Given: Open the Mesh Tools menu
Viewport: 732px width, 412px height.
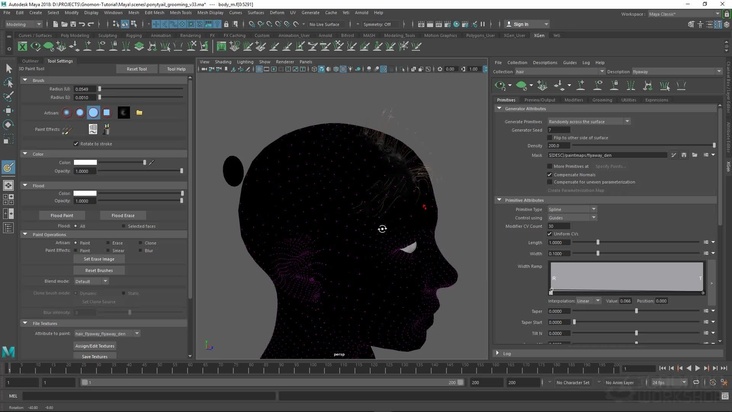Looking at the screenshot, I should (180, 13).
